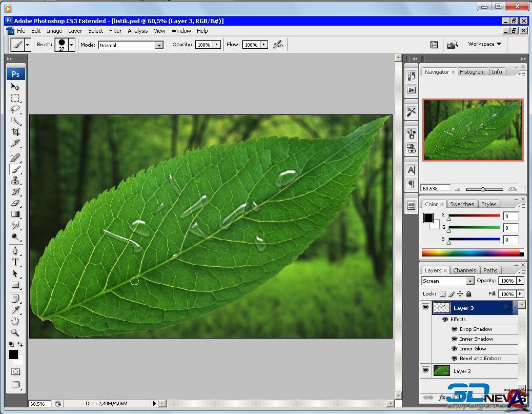Select the Zoom tool in toolbox

pyautogui.click(x=16, y=332)
